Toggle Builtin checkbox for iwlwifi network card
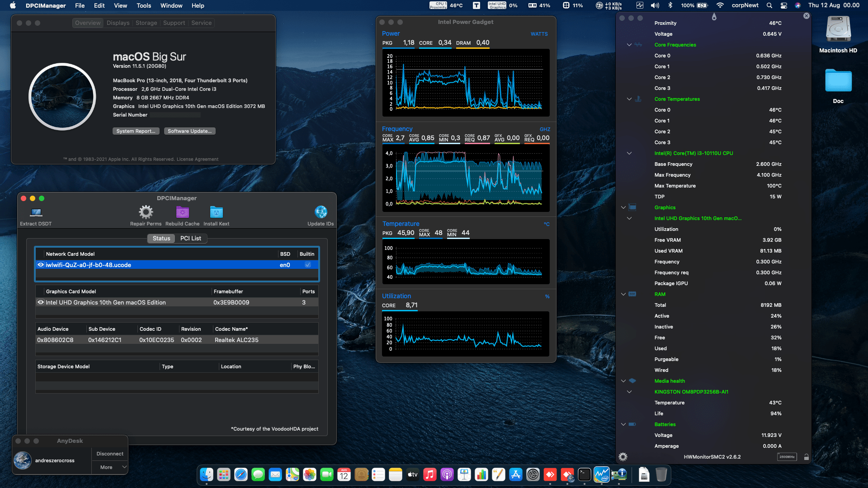The width and height of the screenshot is (868, 488). pyautogui.click(x=308, y=265)
